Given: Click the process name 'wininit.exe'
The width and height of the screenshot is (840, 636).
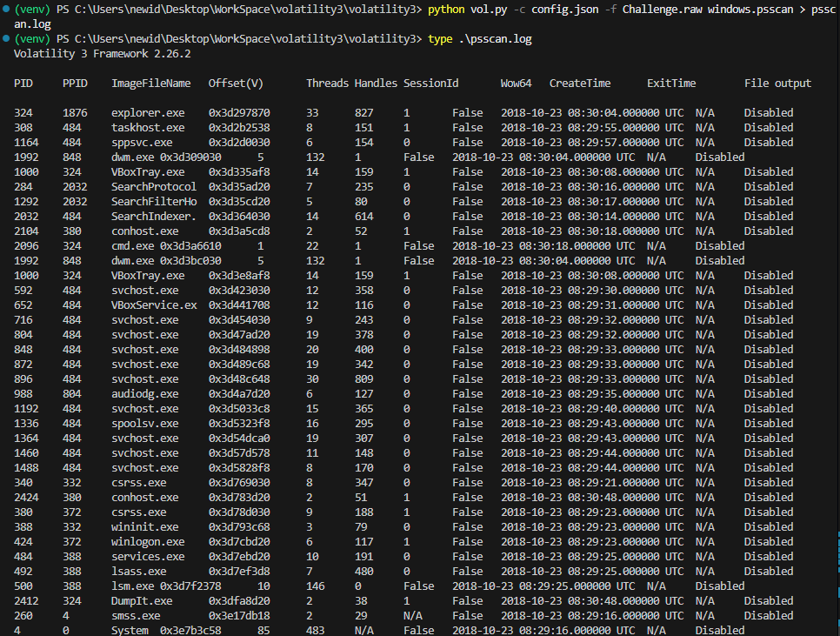Looking at the screenshot, I should (144, 526).
